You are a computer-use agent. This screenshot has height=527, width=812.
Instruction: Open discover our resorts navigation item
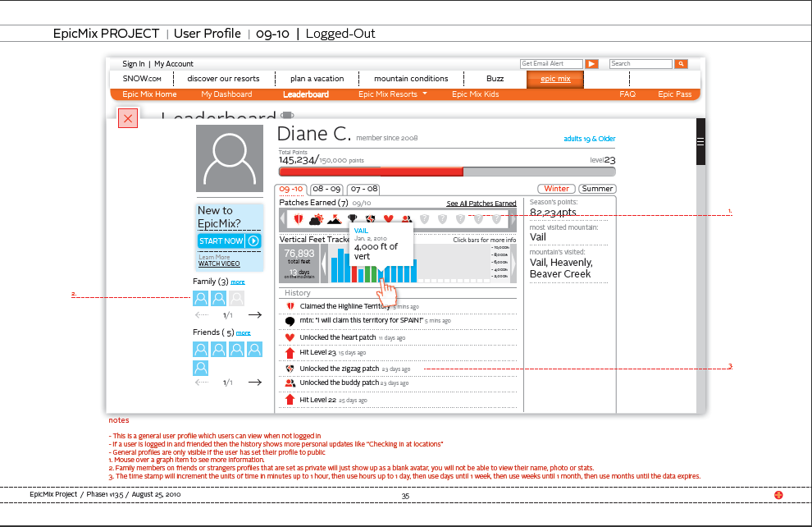[223, 79]
